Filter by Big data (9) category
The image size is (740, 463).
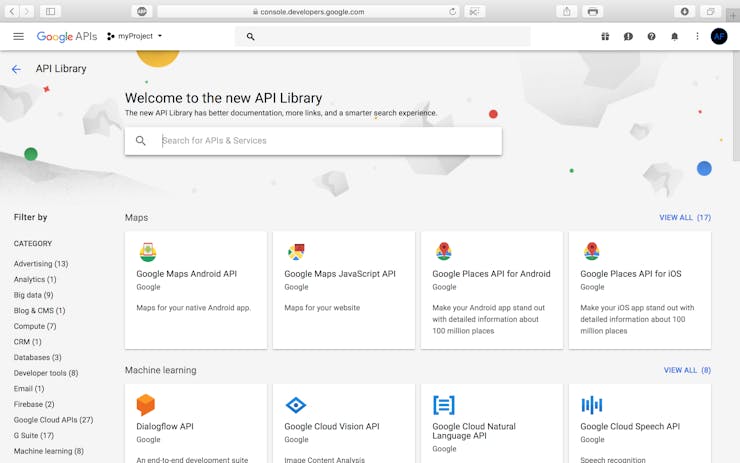point(34,295)
